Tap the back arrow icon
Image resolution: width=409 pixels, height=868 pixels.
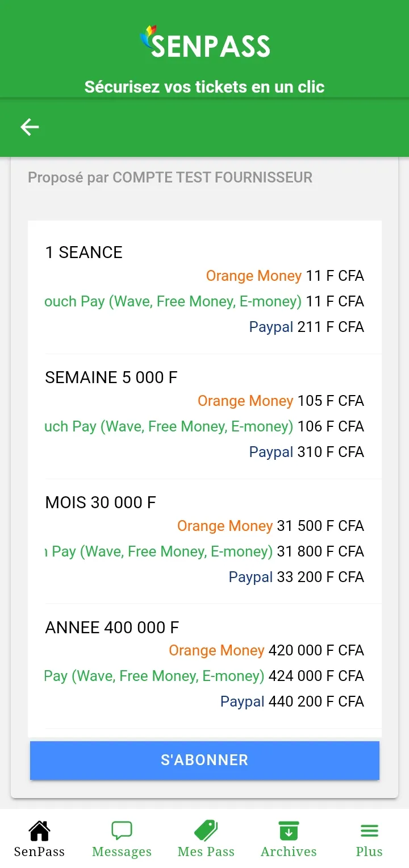(x=30, y=127)
